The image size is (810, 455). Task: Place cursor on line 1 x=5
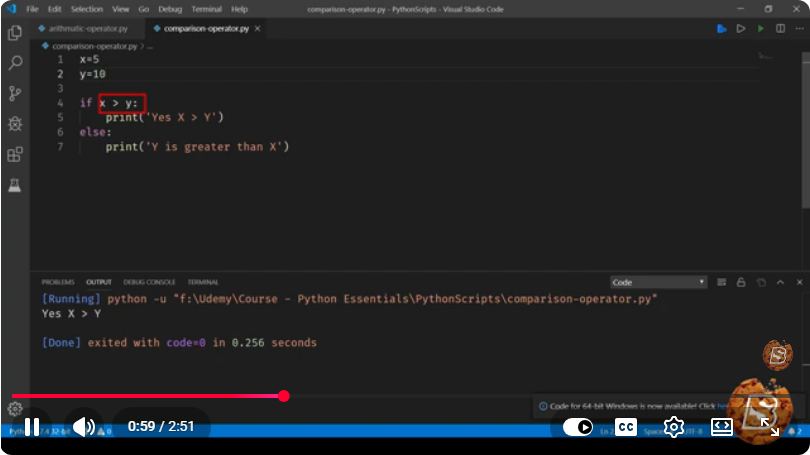[x=89, y=59]
